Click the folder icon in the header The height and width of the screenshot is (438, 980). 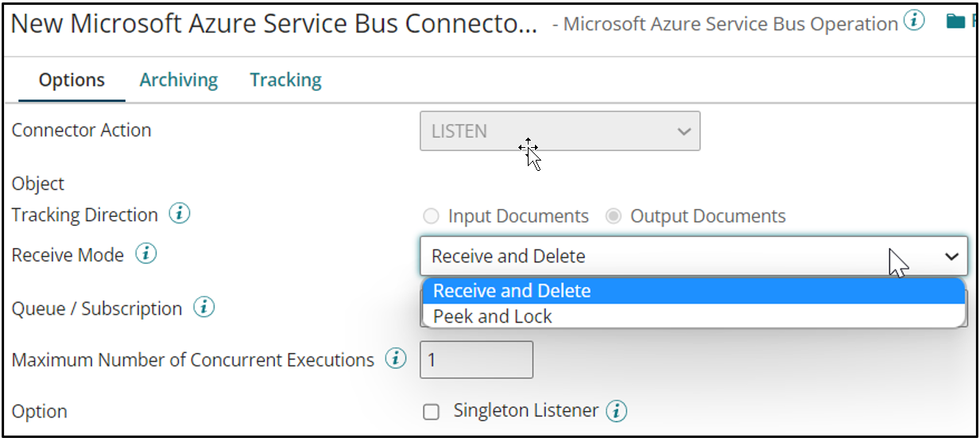pos(955,22)
